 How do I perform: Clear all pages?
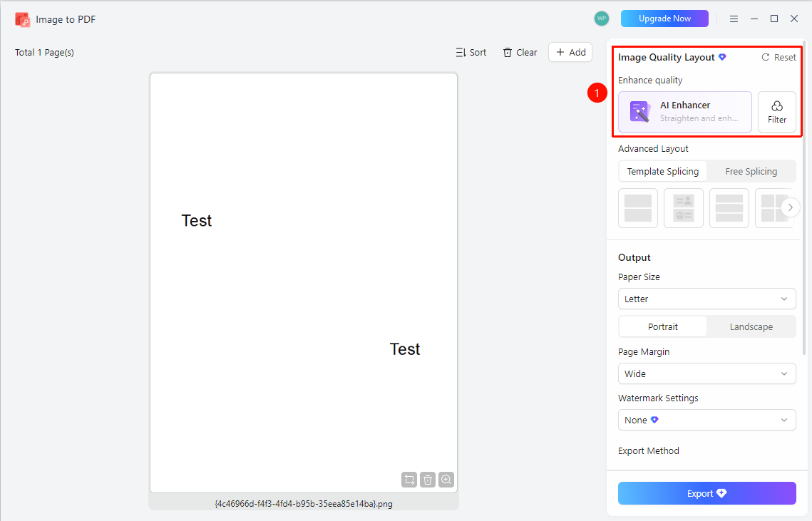[520, 52]
